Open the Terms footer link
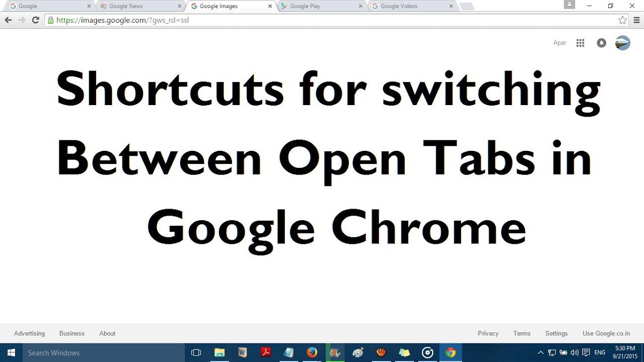Screen dimensions: 644x362 [522, 333]
